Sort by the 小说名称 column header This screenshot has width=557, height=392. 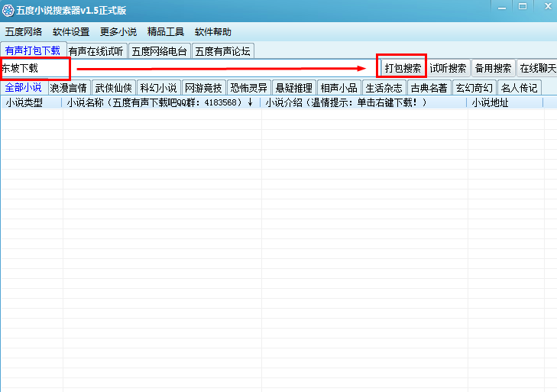pyautogui.click(x=162, y=102)
